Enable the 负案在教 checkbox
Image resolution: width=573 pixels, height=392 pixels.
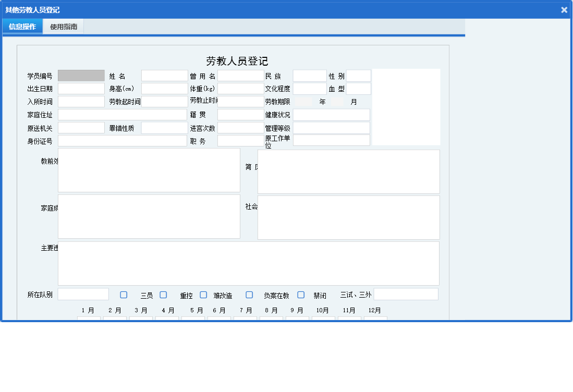(x=249, y=295)
